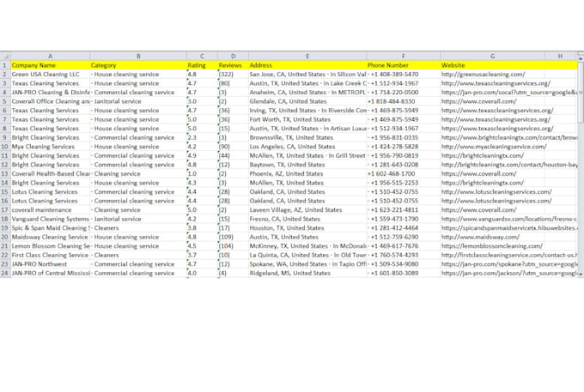Open the greenusacleaning.com website link
Viewport: 584px width, 392px height.
pos(483,75)
